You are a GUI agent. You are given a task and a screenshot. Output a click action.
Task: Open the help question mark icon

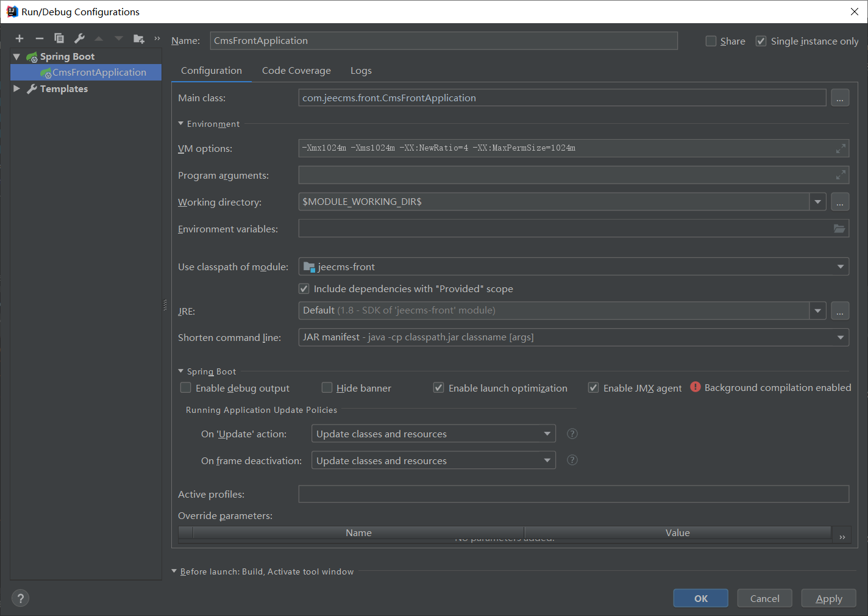pos(20,598)
